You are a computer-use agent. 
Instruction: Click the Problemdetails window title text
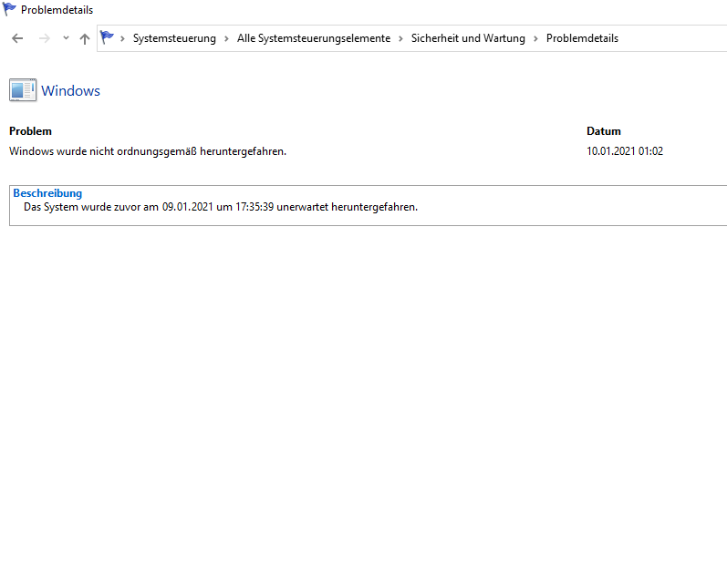point(57,10)
